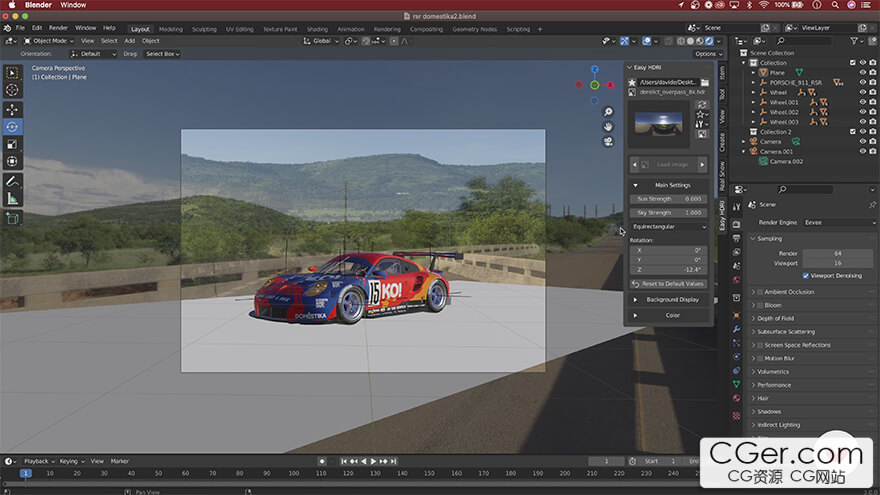This screenshot has width=880, height=495.
Task: Open the Add menu in viewport header
Action: pyautogui.click(x=130, y=41)
